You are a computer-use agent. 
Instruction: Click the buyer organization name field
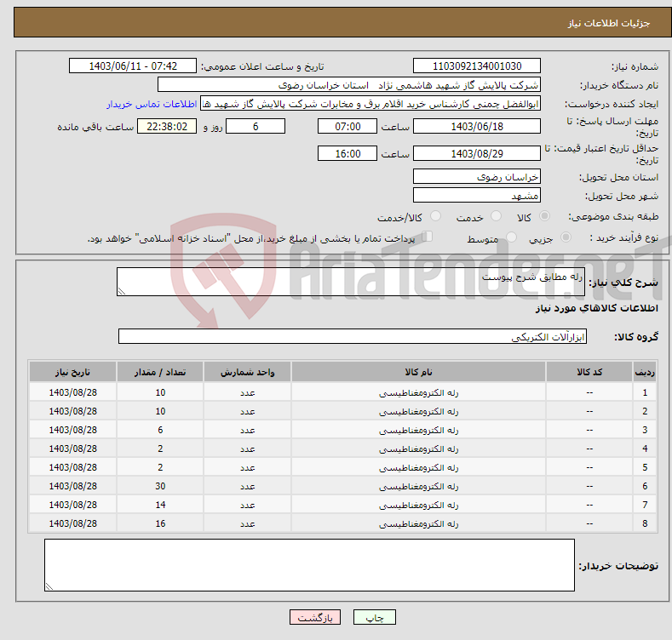click(349, 85)
